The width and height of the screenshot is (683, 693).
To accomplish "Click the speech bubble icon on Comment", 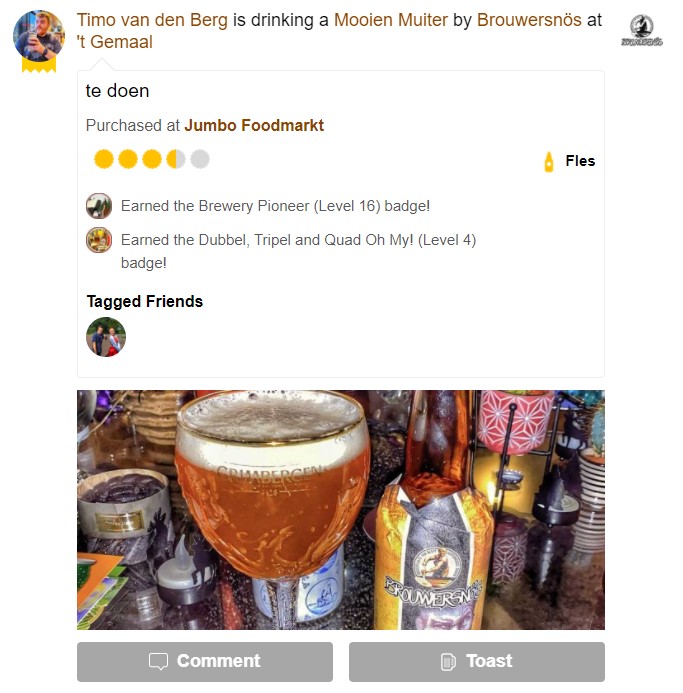I will click(158, 662).
